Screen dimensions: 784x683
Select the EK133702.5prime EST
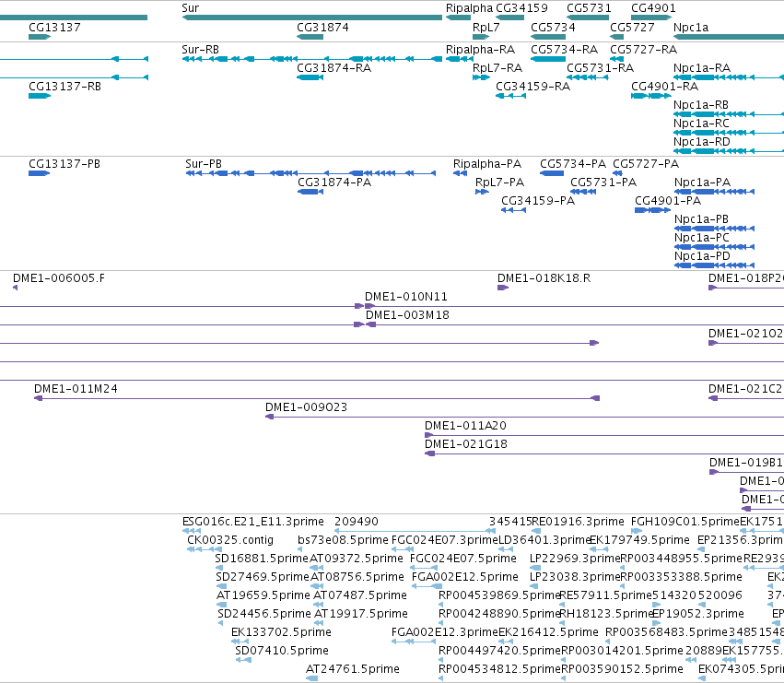pyautogui.click(x=240, y=642)
